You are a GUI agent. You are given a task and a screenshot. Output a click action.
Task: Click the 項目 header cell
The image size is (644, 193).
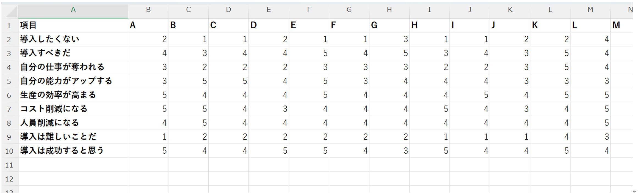point(28,25)
